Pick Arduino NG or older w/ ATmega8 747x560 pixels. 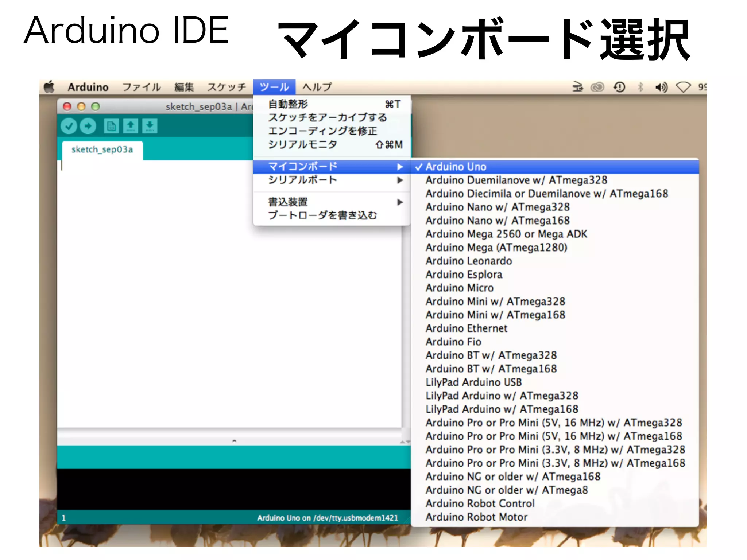point(555,490)
